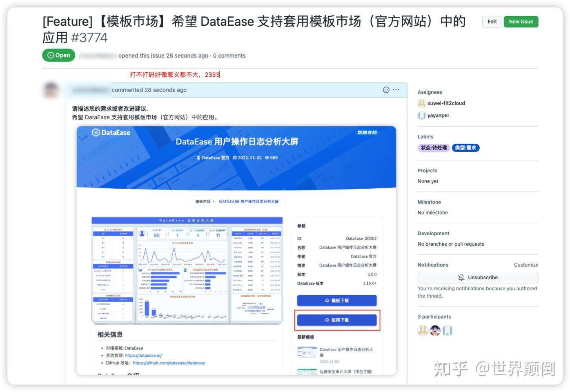Click the Development section heading
Screen dimensions: 570x392
pyautogui.click(x=433, y=234)
